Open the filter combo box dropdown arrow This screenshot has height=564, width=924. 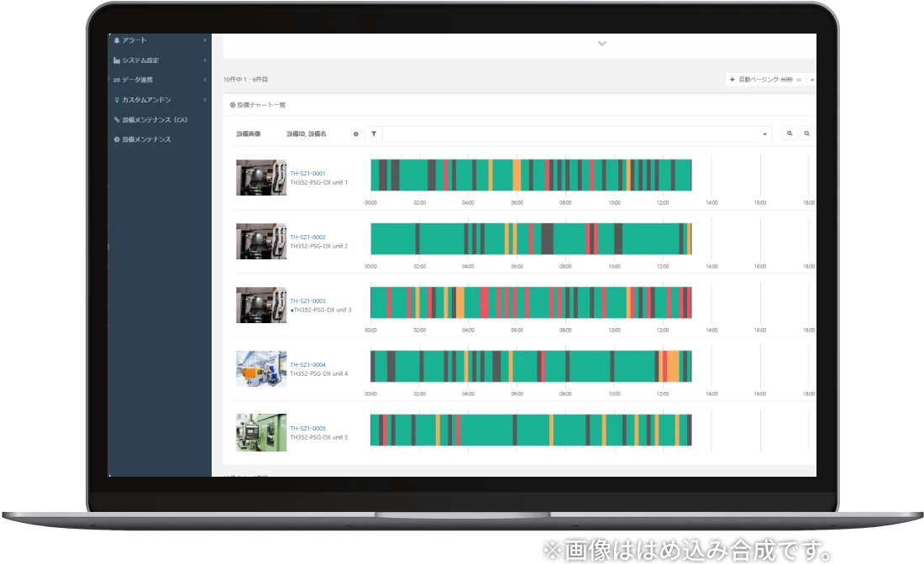pyautogui.click(x=764, y=134)
